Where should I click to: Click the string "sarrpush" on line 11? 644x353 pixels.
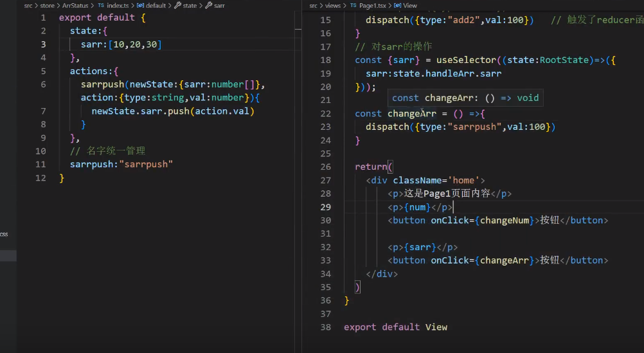[x=146, y=165]
